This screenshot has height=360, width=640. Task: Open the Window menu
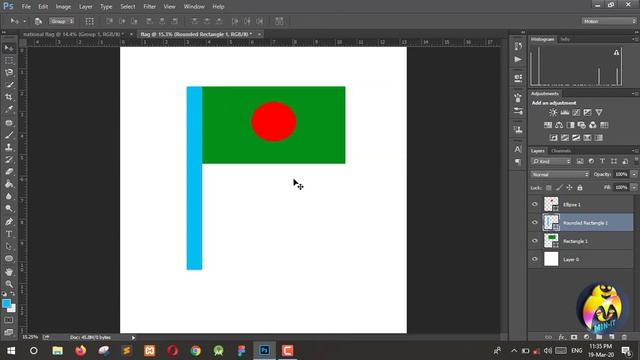[x=194, y=7]
